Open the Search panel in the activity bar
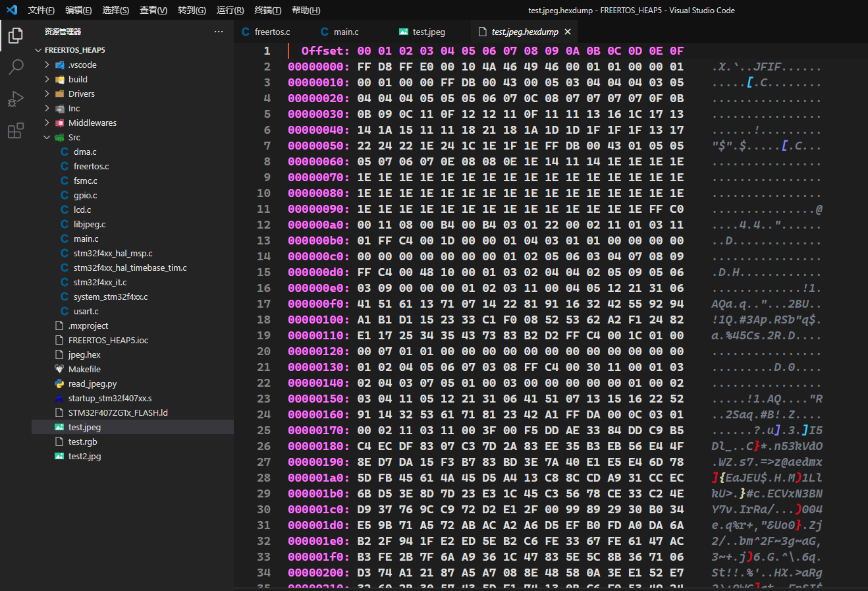The height and width of the screenshot is (591, 868). click(x=15, y=66)
